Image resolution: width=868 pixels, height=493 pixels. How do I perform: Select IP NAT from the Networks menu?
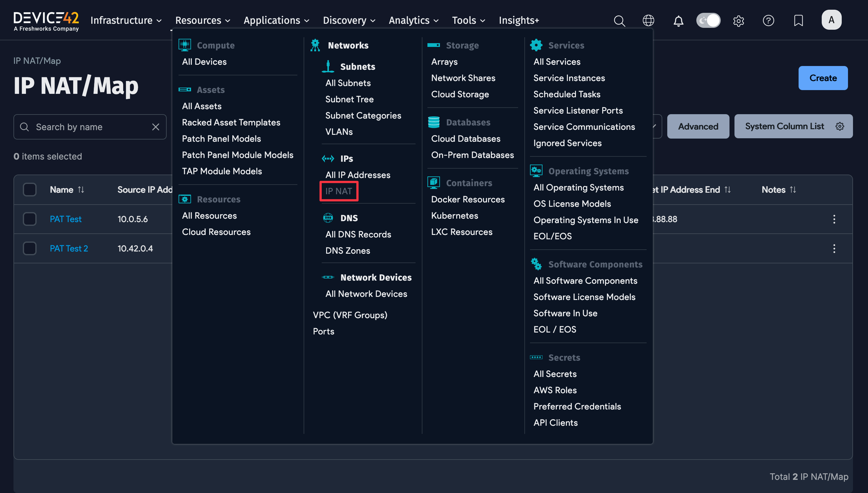click(x=339, y=191)
